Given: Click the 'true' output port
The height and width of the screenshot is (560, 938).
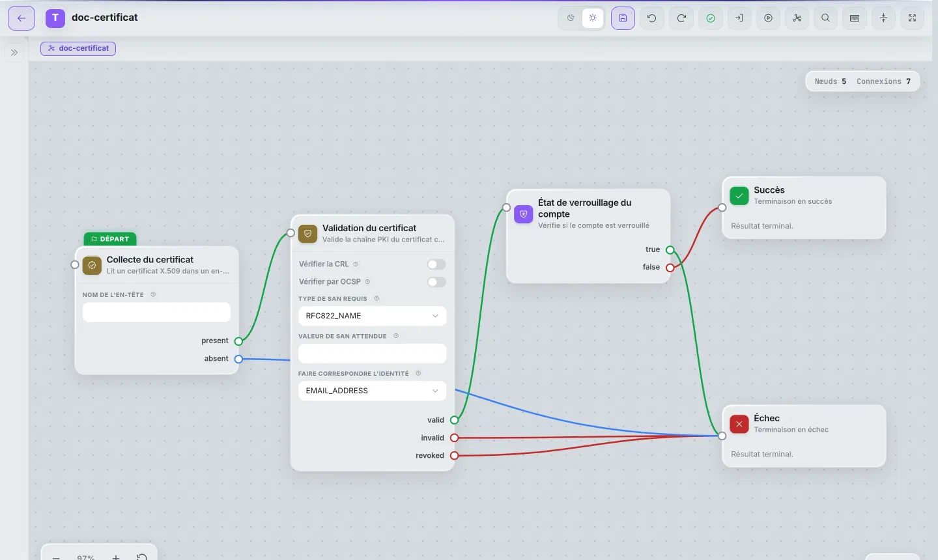Looking at the screenshot, I should coord(670,249).
